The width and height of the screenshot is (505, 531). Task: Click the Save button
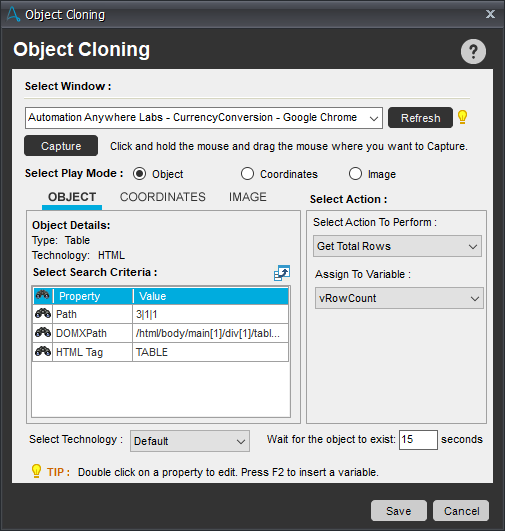[399, 511]
